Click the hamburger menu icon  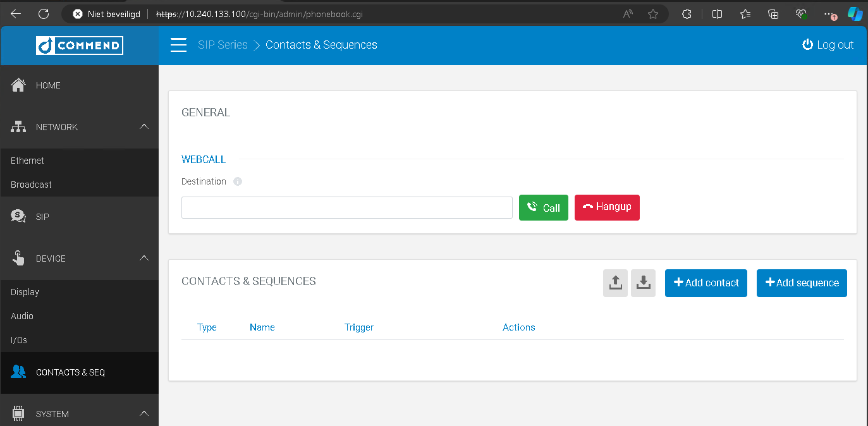coord(179,45)
